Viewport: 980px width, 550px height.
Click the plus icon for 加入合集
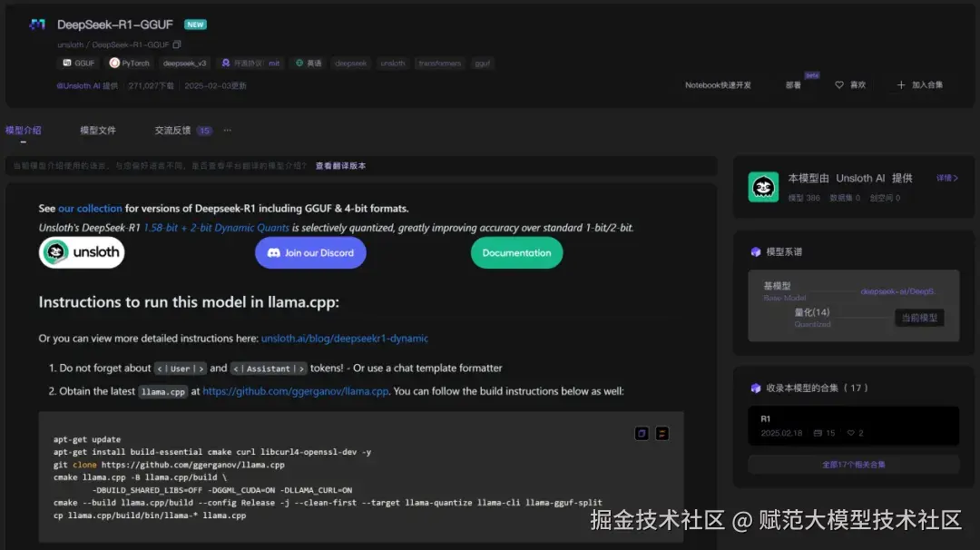click(x=901, y=85)
